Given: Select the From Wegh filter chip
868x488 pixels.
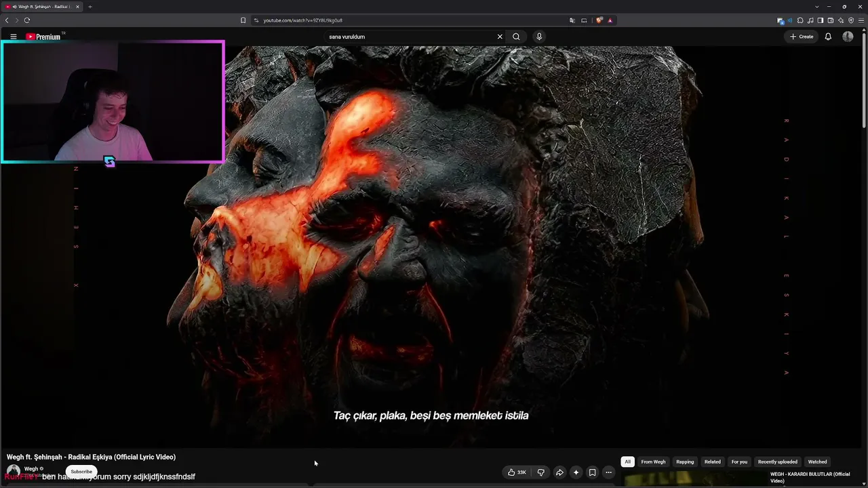Looking at the screenshot, I should pos(653,462).
